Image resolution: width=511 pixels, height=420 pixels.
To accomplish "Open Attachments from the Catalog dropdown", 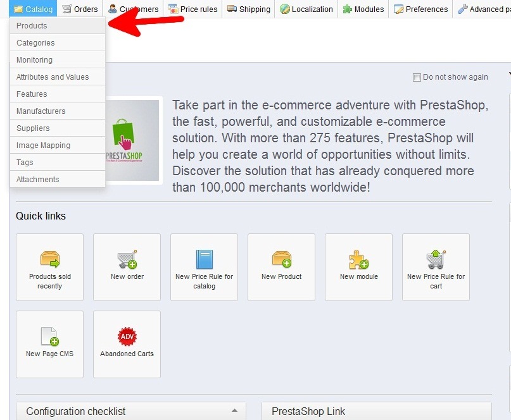I will [x=58, y=180].
